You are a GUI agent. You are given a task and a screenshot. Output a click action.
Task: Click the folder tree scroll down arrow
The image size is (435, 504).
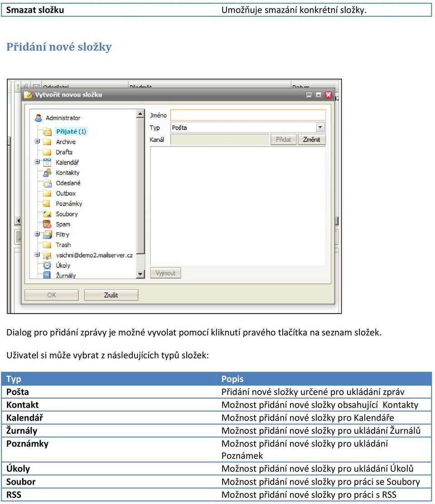tap(140, 274)
